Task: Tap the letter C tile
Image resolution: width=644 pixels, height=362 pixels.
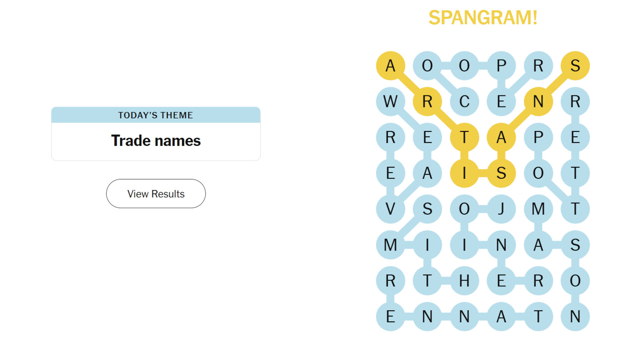Action: 464,102
